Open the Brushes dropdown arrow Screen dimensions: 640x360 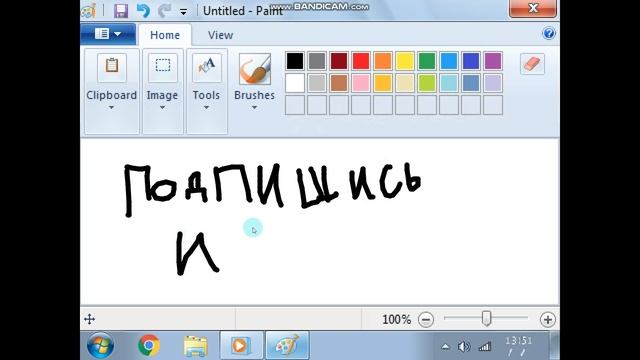coord(254,108)
